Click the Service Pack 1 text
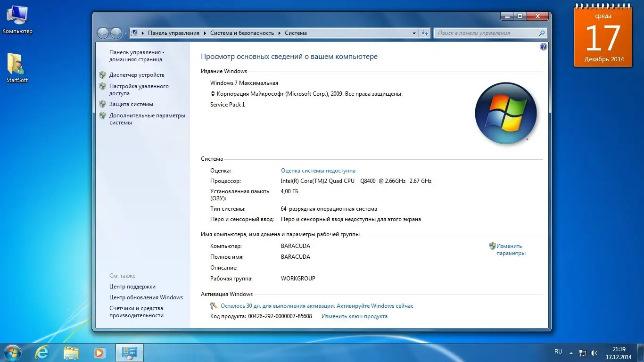This screenshot has width=644, height=362. tap(228, 105)
